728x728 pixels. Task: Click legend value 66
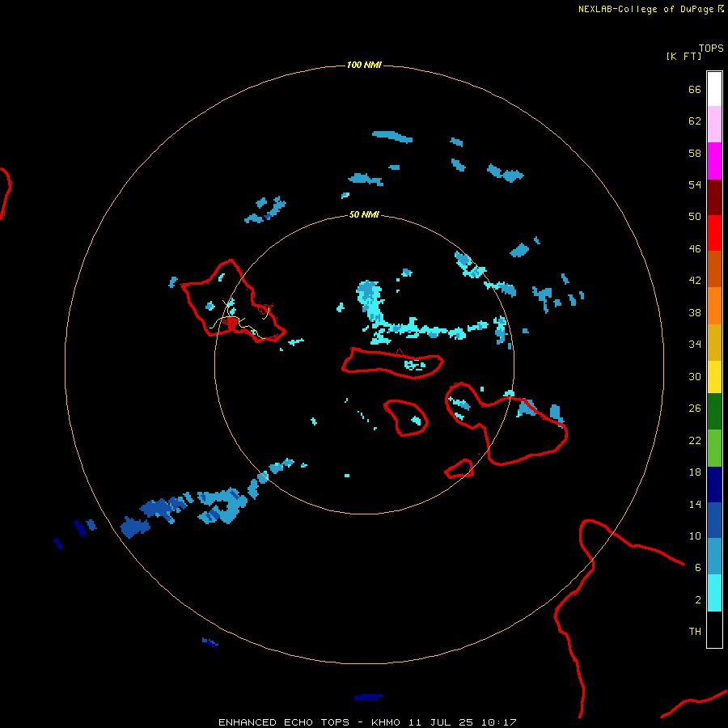pos(695,89)
